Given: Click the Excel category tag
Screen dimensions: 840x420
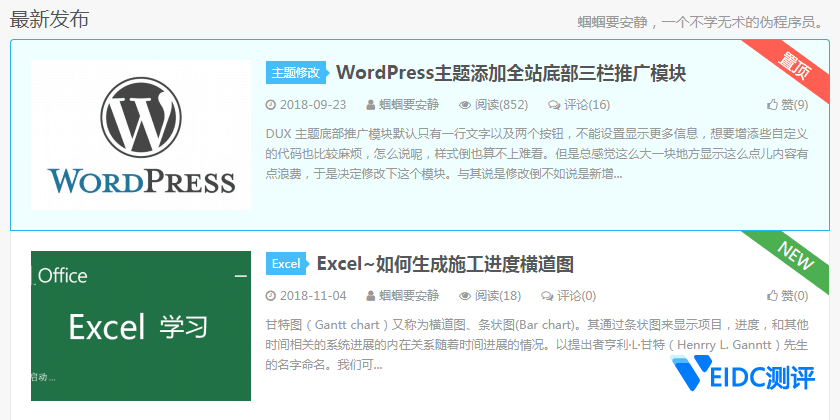Looking at the screenshot, I should (x=286, y=264).
